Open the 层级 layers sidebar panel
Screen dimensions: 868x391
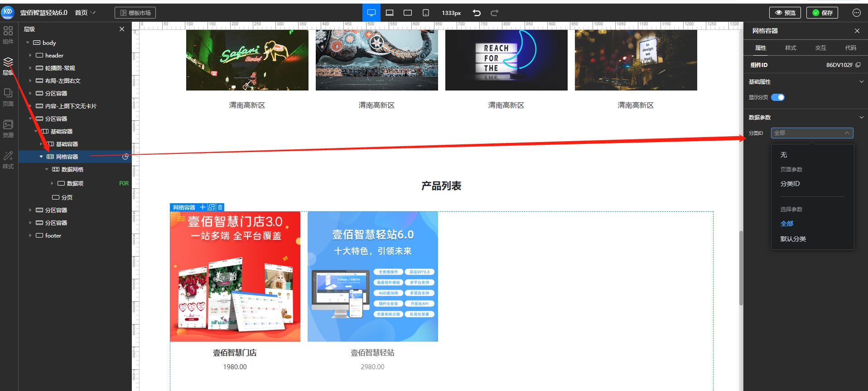pos(8,66)
